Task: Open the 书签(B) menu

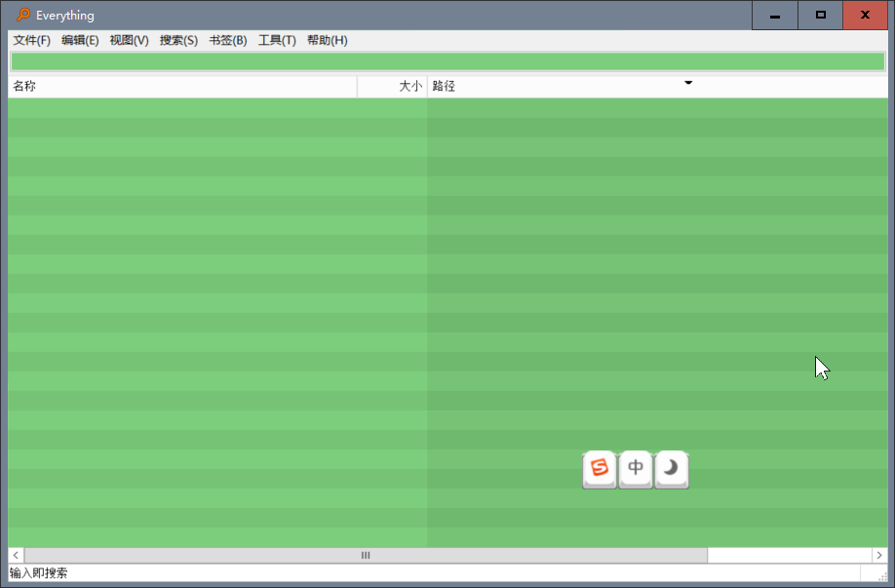Action: tap(228, 40)
